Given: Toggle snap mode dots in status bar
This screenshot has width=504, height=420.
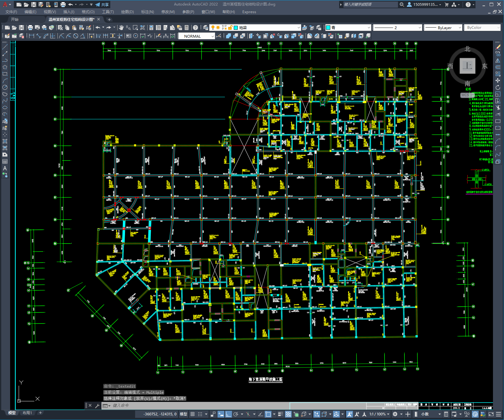Looking at the screenshot, I should 200,414.
